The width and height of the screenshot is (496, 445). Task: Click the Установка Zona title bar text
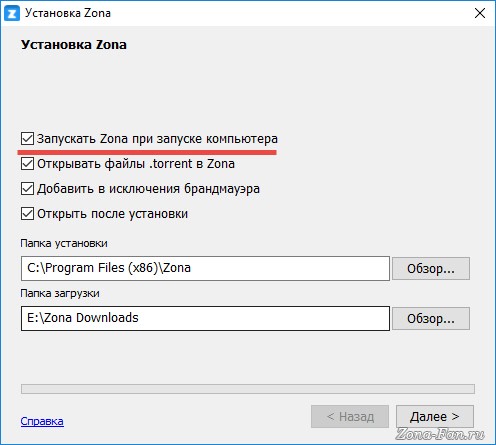(68, 13)
